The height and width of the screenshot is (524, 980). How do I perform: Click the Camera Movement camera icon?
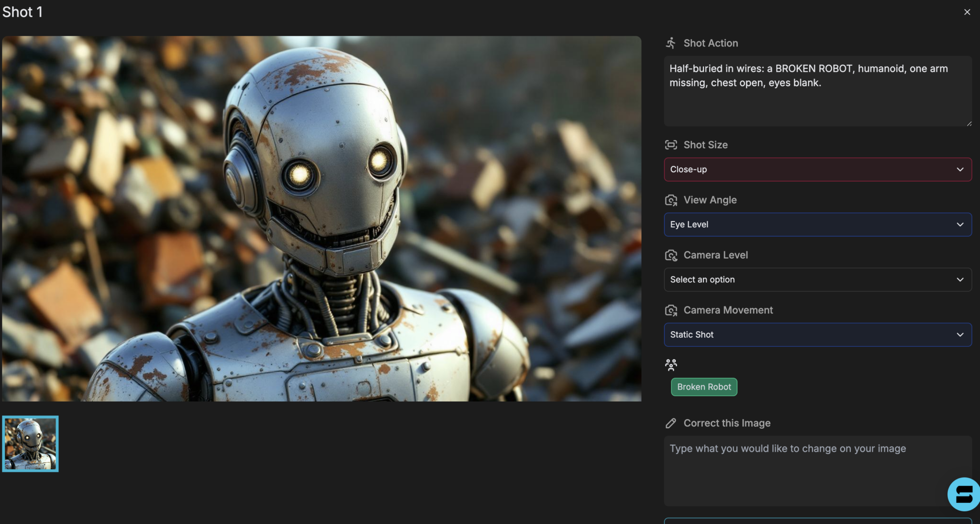point(670,310)
